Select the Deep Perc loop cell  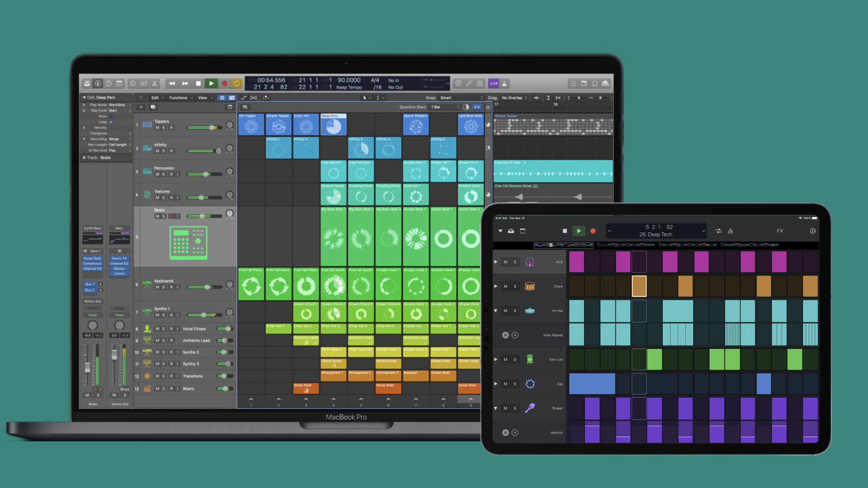pyautogui.click(x=334, y=125)
